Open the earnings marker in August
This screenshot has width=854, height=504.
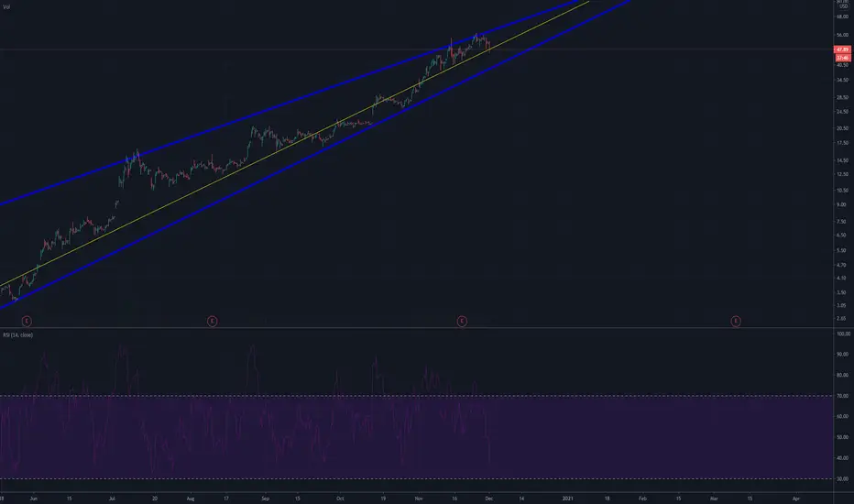tap(212, 321)
